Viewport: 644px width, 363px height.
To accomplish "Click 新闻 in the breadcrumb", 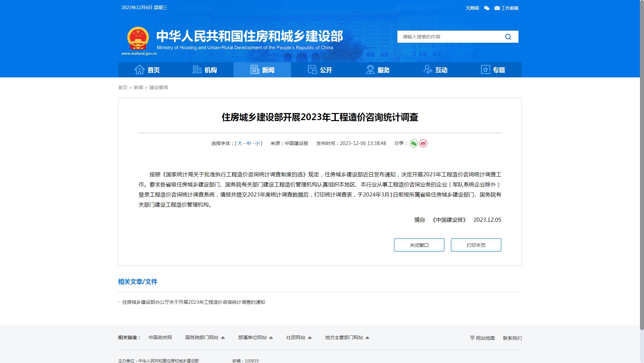I will [138, 87].
